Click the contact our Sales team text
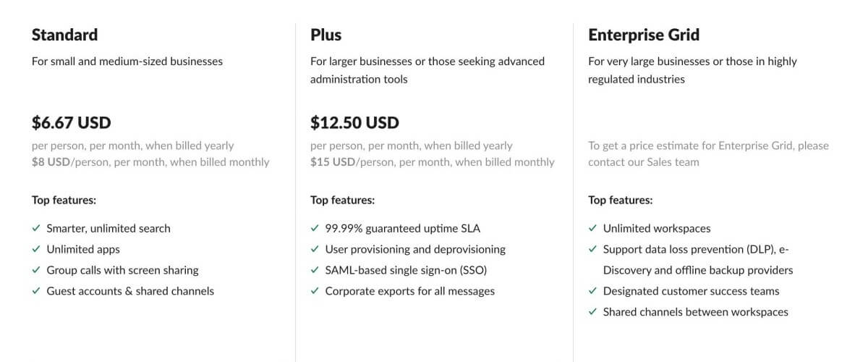868x362 pixels. (x=644, y=162)
